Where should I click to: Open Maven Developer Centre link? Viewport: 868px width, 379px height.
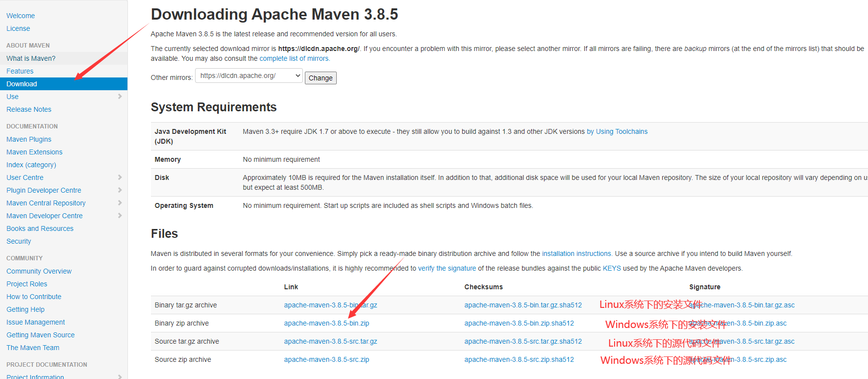pyautogui.click(x=45, y=216)
